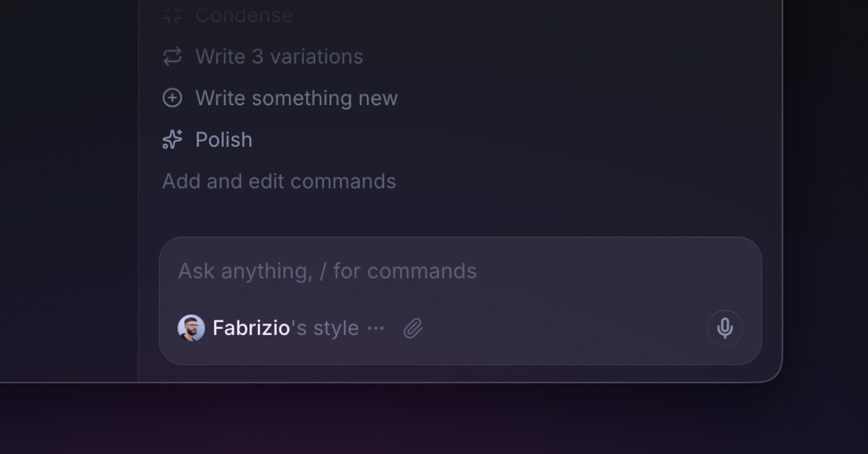Viewport: 868px width, 454px height.
Task: Run the Polish command
Action: 224,140
